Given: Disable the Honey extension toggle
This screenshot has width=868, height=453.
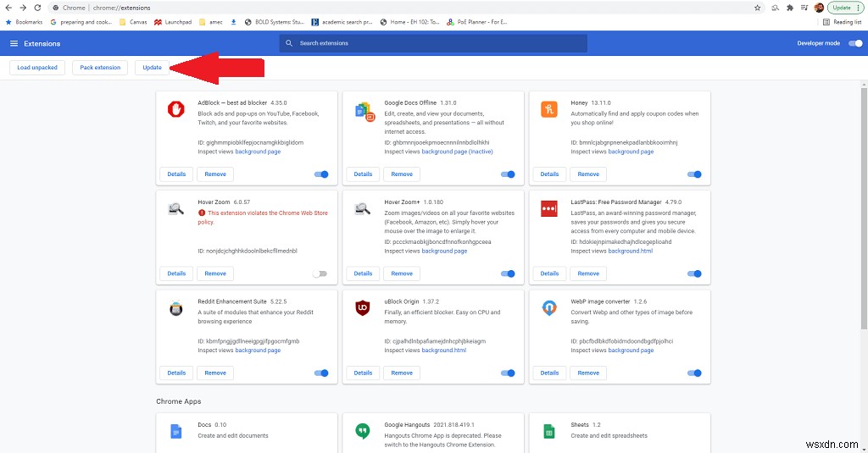Looking at the screenshot, I should [694, 174].
